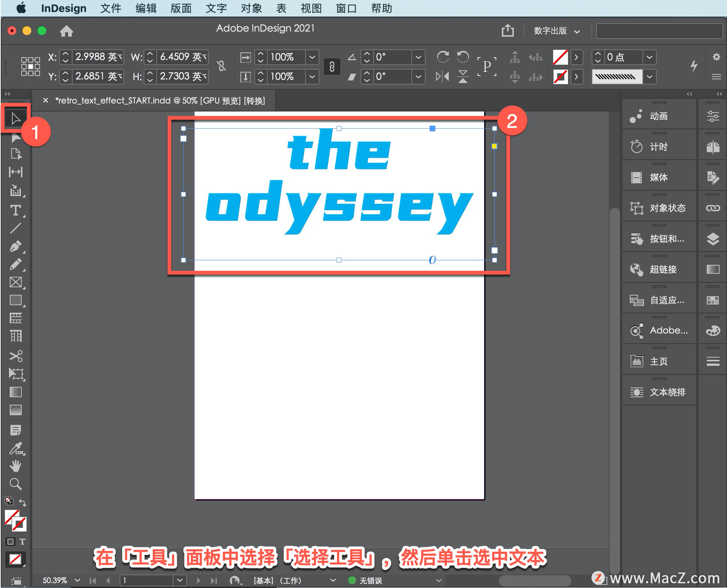Open the 动画 panel
This screenshot has width=727, height=588.
[659, 116]
